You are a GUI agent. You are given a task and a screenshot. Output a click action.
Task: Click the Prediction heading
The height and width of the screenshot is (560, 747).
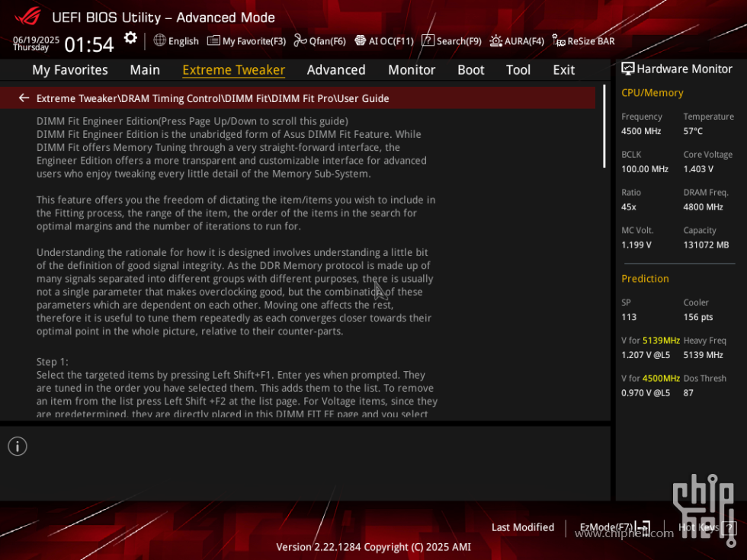645,279
